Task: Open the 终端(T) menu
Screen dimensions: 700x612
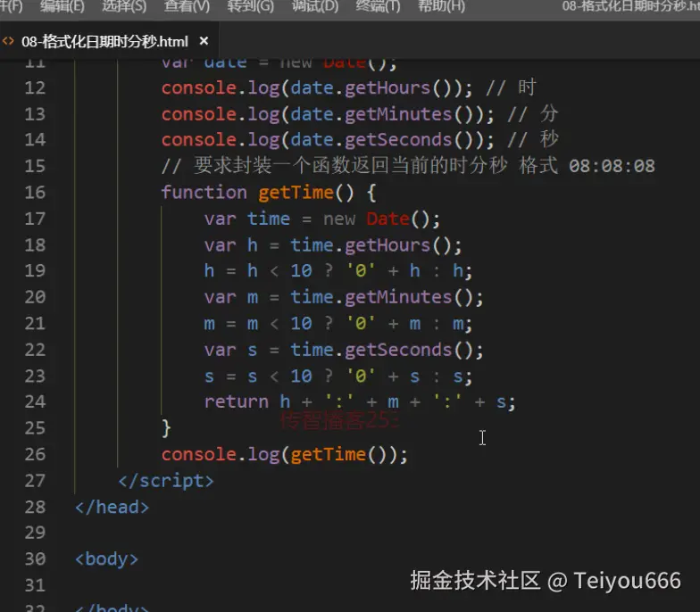Action: pyautogui.click(x=378, y=6)
